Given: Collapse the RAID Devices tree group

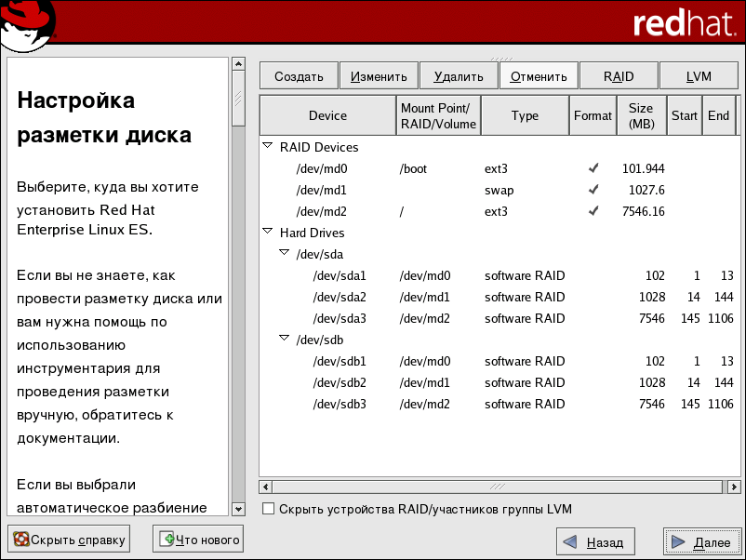Looking at the screenshot, I should (x=269, y=146).
